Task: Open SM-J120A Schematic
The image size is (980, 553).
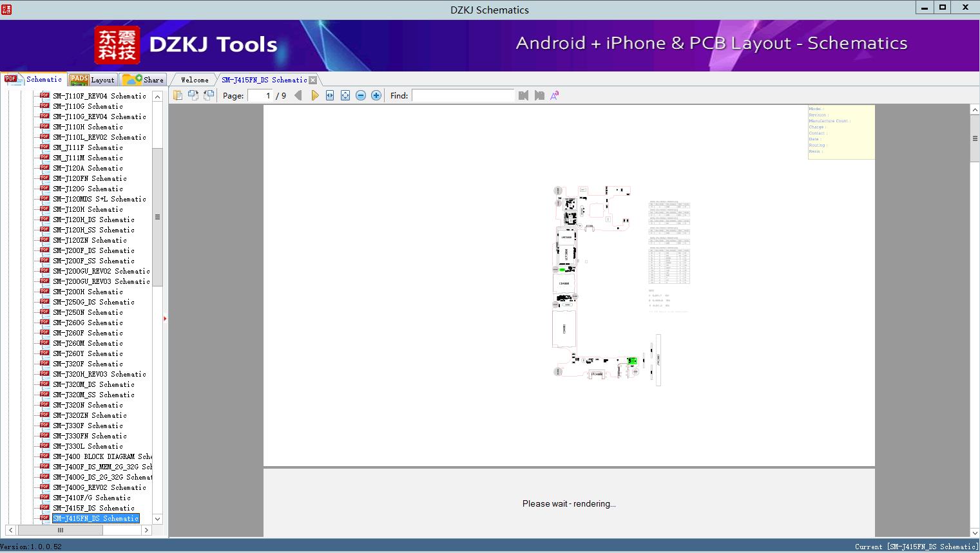Action: (88, 168)
